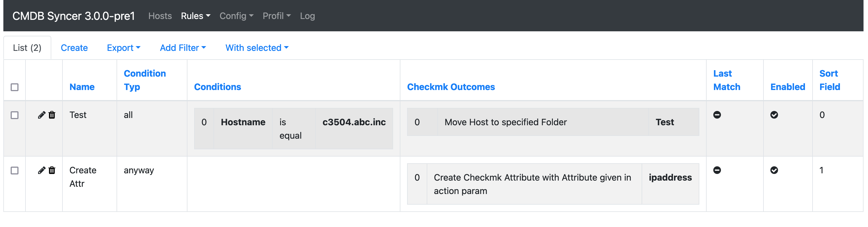Screen dimensions: 868x227
Task: Sort table by Sort Field column header
Action: (x=829, y=80)
